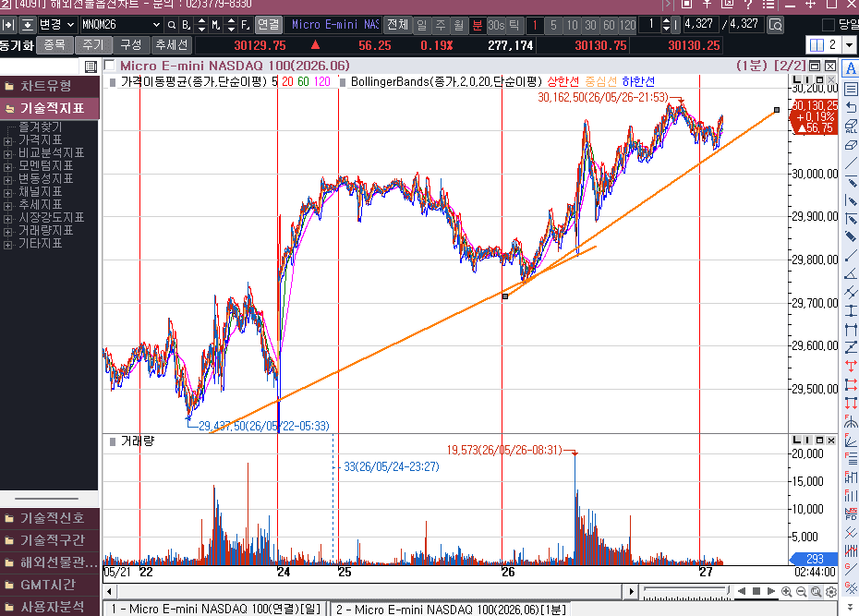Open the split layout 2 dropdown arrow
Image resolution: width=859 pixels, height=616 pixels.
(x=849, y=45)
